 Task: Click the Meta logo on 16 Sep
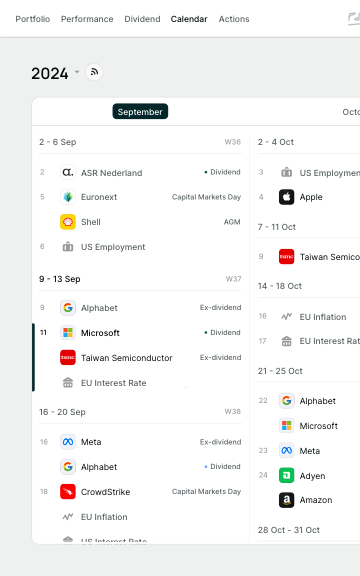coord(68,442)
